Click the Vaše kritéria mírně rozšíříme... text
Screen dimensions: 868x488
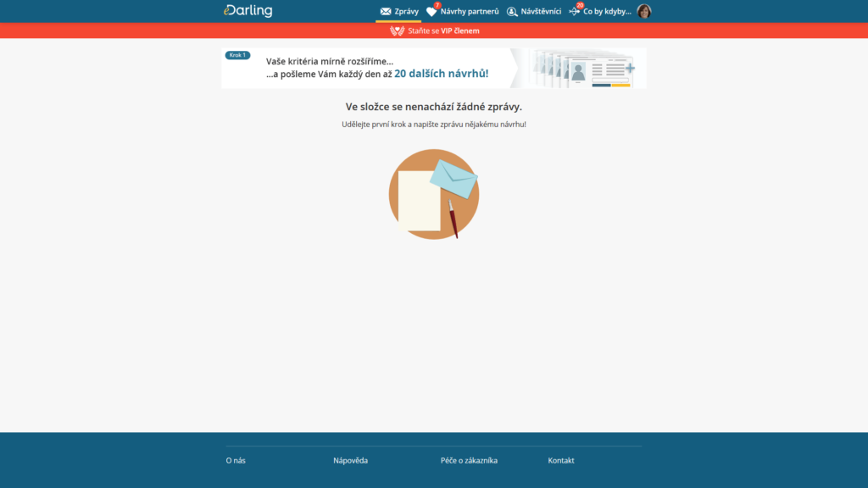tap(330, 61)
